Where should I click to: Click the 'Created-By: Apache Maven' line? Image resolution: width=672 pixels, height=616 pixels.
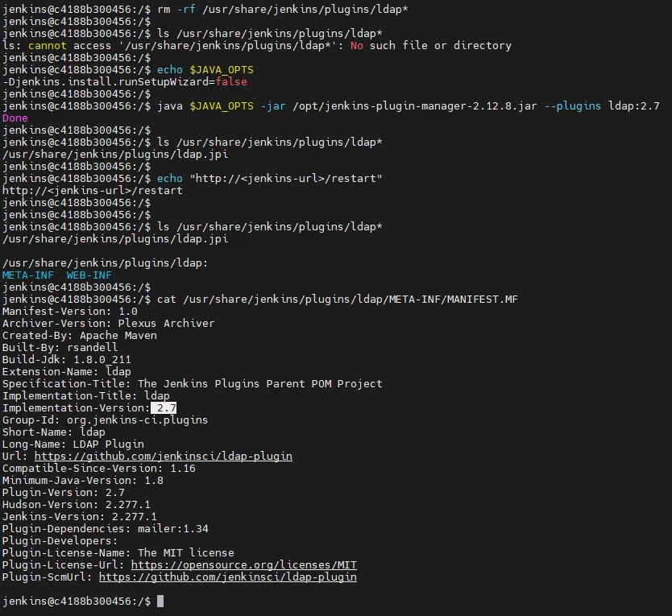[79, 336]
